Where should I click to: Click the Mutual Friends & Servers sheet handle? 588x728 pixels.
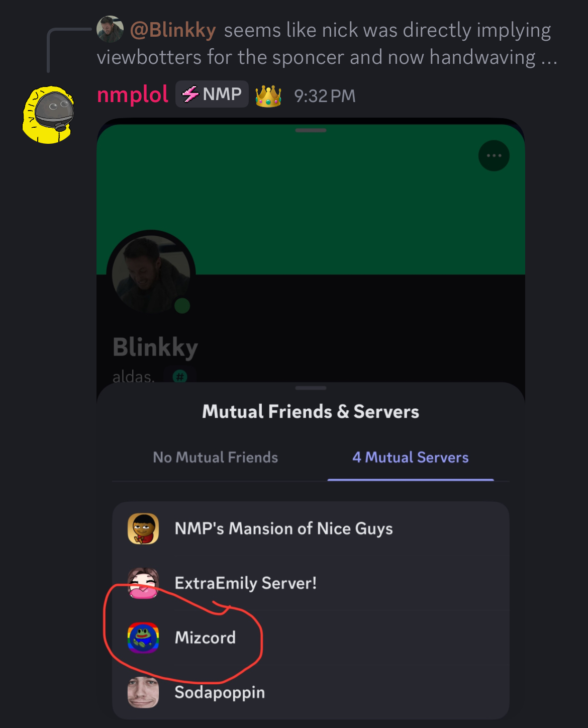tap(311, 388)
